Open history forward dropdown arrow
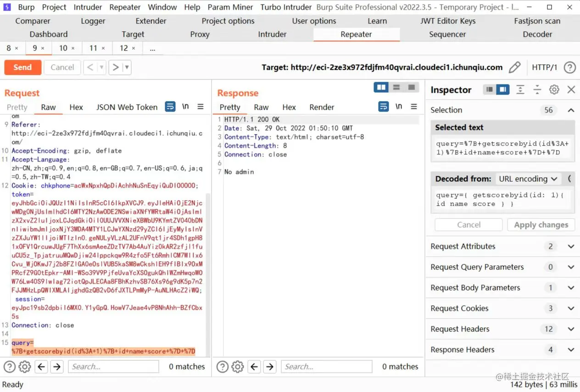Screen dimensions: 580x392 127,67
